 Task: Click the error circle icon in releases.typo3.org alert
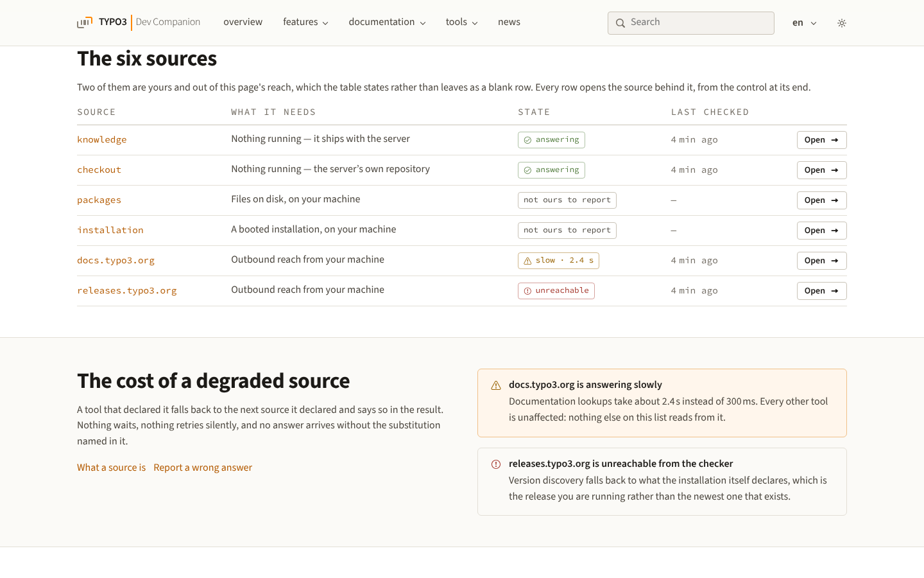(x=496, y=464)
